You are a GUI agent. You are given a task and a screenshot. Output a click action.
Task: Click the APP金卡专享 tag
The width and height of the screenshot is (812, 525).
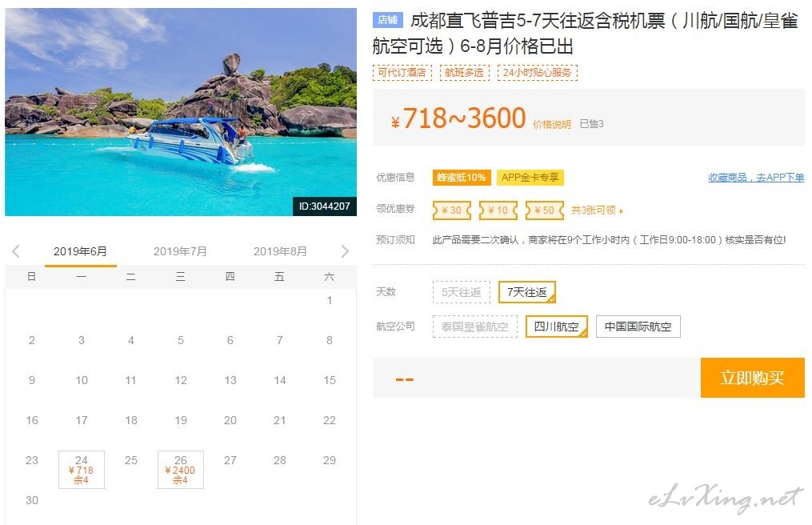pos(530,177)
